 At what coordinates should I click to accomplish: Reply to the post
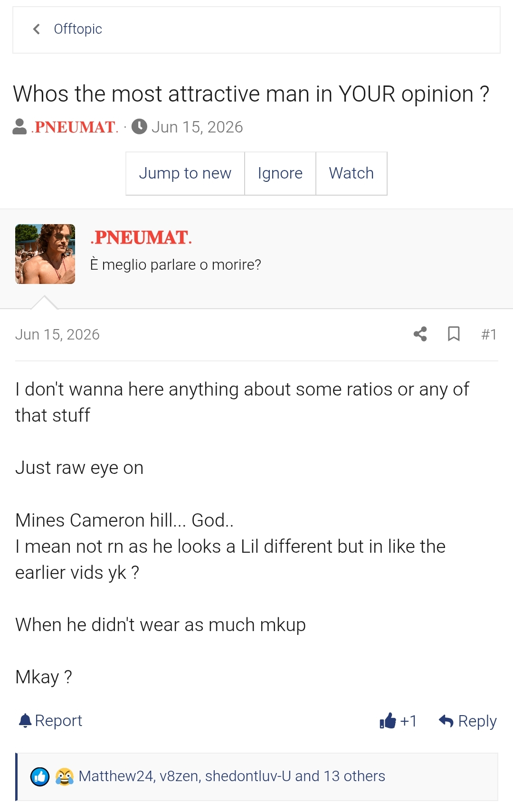click(x=468, y=721)
